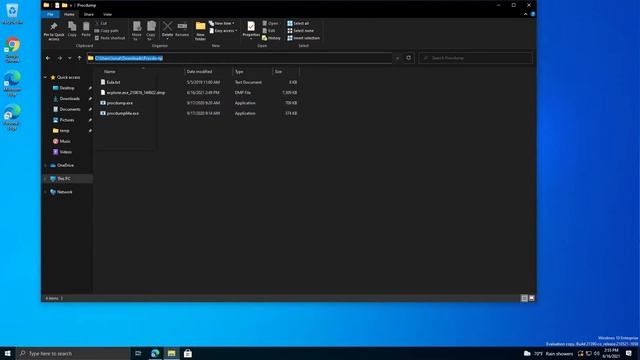Screen dimensions: 640x360
Task: Click the Back navigation arrow
Action: pyautogui.click(x=48, y=58)
